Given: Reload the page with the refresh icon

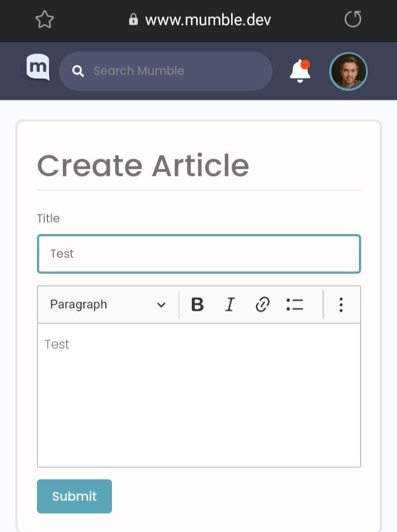Looking at the screenshot, I should point(352,19).
